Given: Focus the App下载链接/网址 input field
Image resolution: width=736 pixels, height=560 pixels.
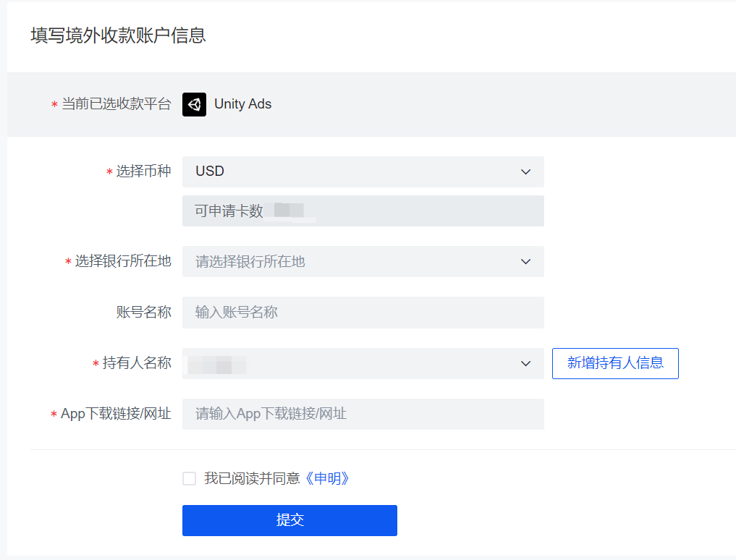Looking at the screenshot, I should click(x=363, y=414).
